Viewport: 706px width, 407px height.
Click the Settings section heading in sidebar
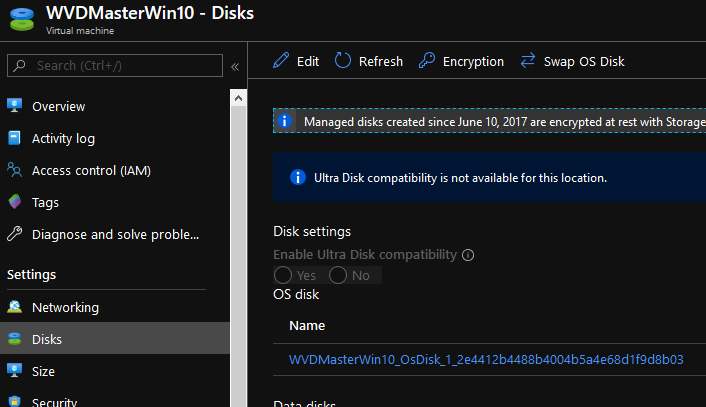(x=32, y=274)
